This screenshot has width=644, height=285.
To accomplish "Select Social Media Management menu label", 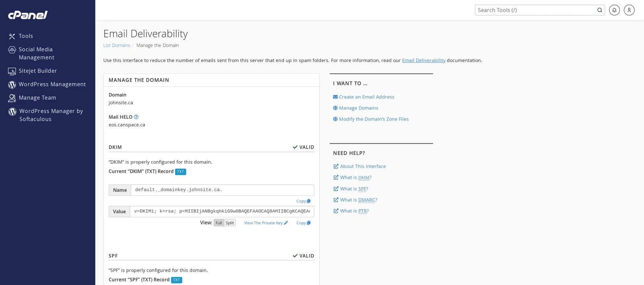I will [x=36, y=54].
